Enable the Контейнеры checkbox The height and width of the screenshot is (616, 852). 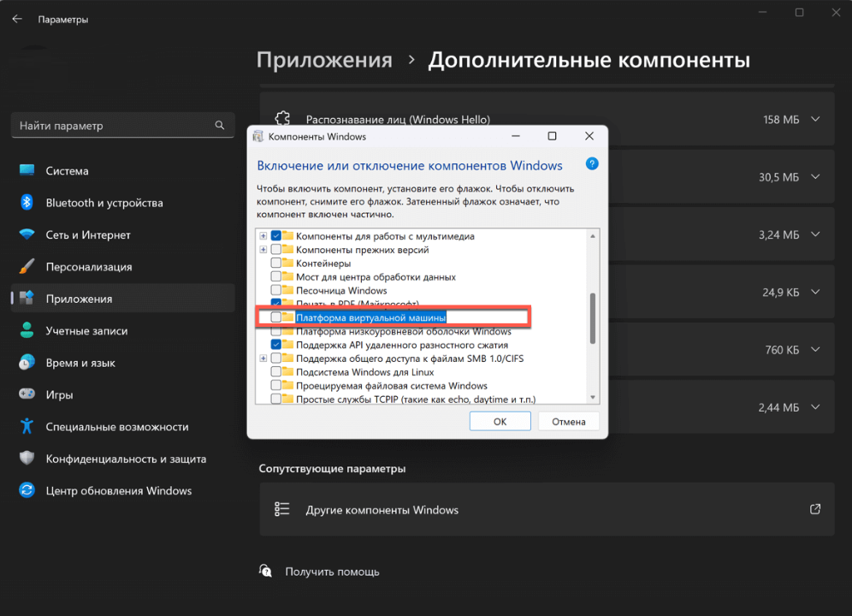tap(276, 264)
